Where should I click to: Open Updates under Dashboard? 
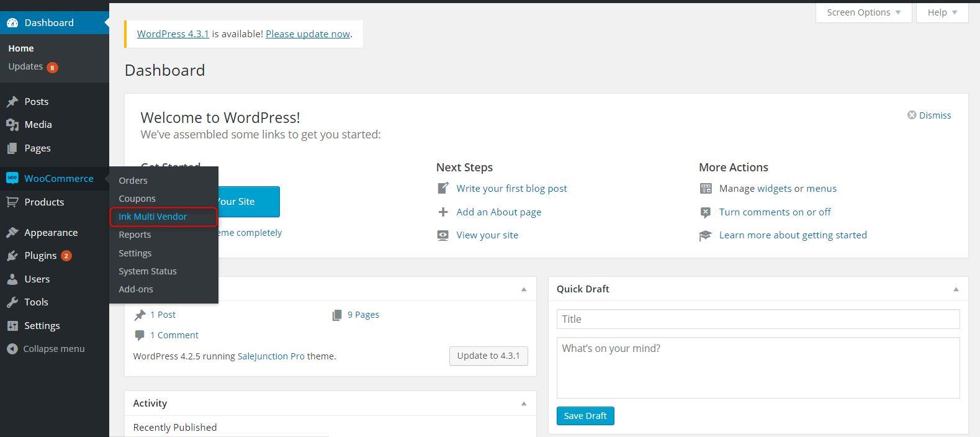pos(25,66)
